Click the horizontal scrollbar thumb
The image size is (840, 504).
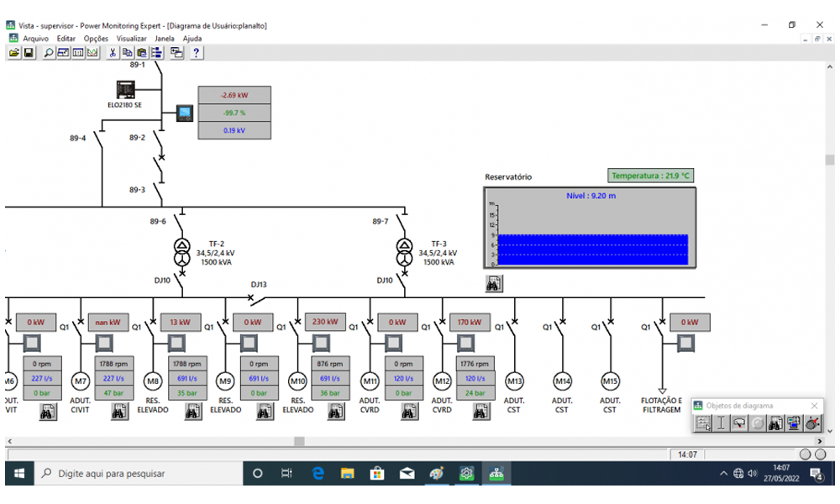click(x=299, y=441)
